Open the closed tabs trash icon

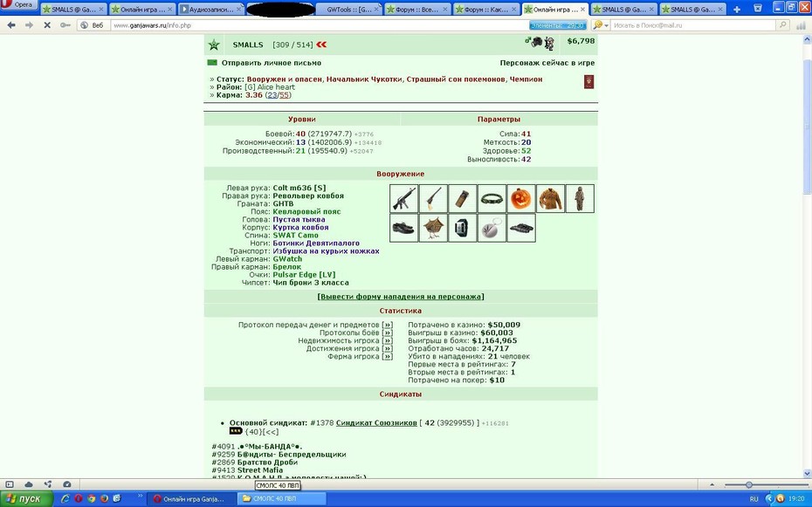758,8
